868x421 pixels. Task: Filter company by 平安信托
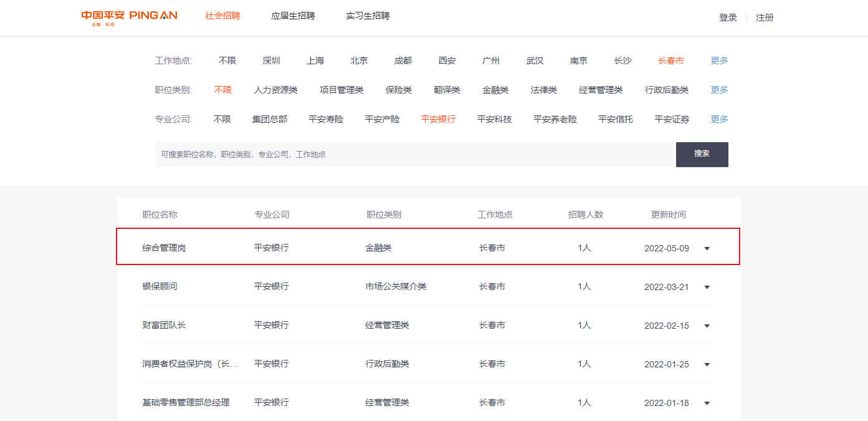click(x=616, y=119)
